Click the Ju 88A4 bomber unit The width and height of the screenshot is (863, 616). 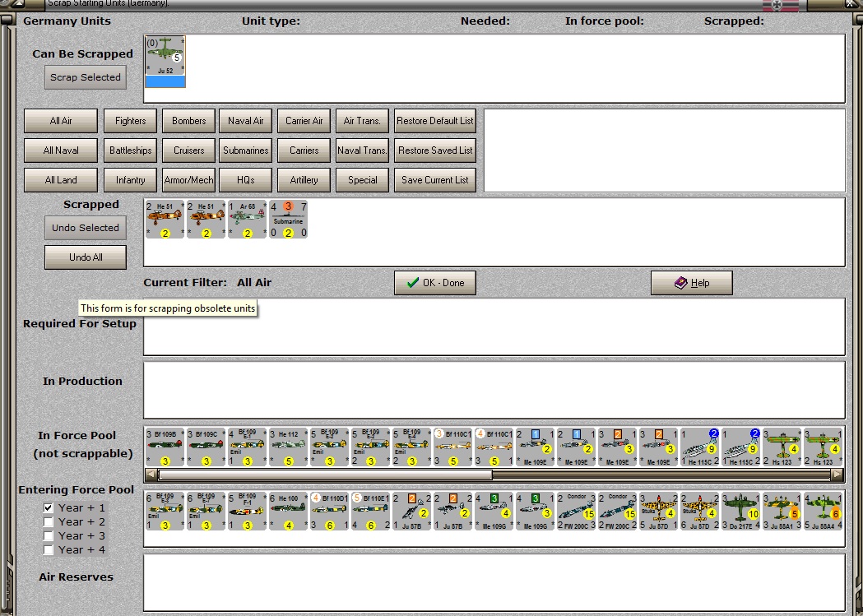pos(823,511)
